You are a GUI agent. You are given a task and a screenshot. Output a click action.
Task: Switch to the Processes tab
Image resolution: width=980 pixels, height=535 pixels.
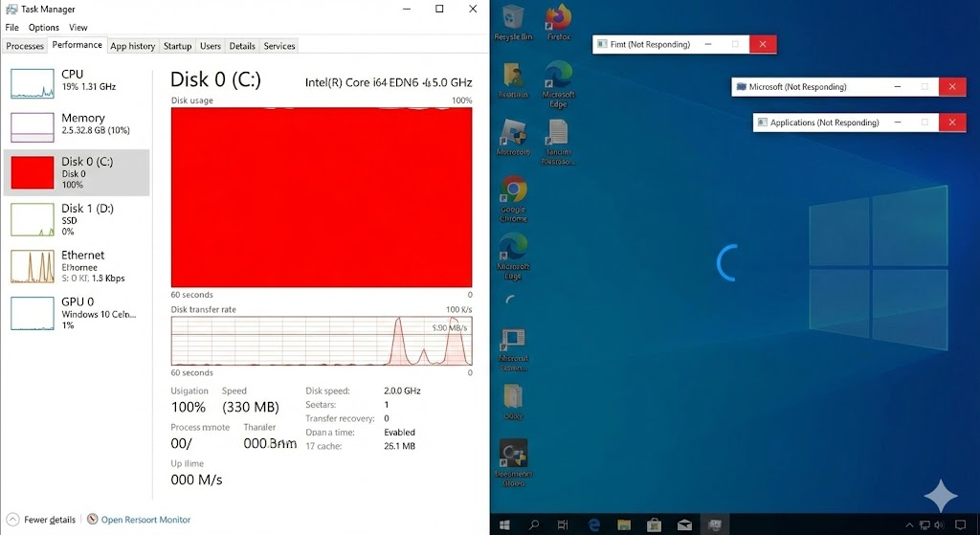coord(25,46)
